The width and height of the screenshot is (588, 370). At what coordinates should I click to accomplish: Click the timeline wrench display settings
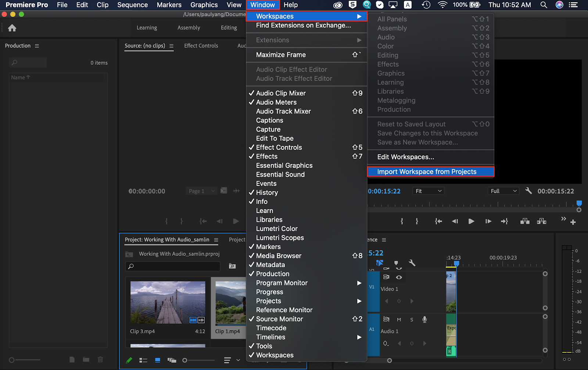[412, 263]
